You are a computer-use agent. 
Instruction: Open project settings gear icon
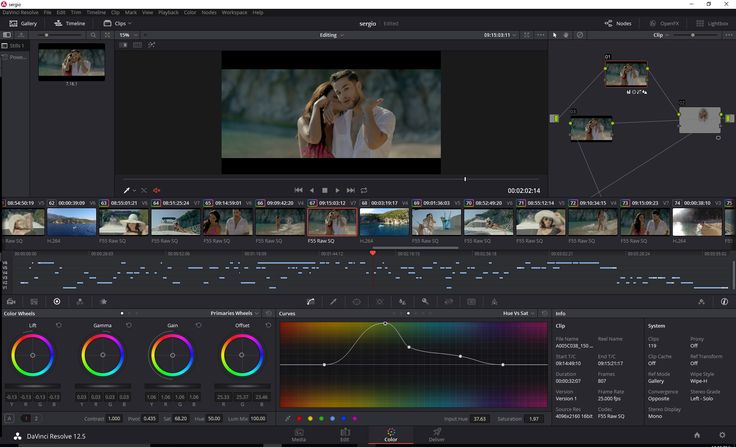pos(722,435)
